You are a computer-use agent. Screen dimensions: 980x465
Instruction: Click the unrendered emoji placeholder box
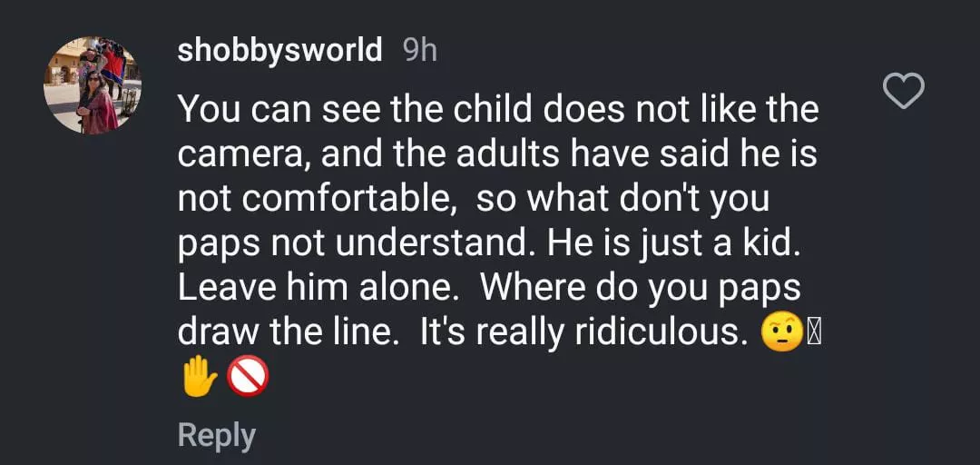coord(813,333)
